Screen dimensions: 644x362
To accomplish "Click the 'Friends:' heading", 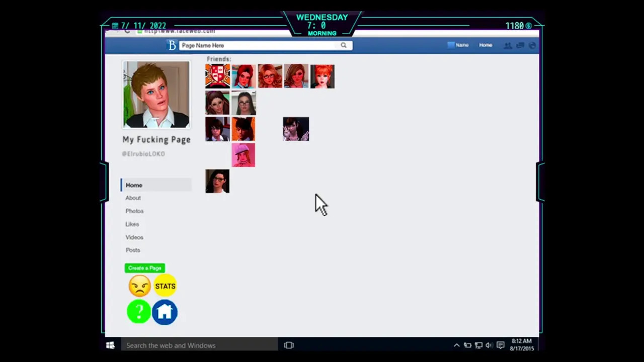I will coord(219,59).
